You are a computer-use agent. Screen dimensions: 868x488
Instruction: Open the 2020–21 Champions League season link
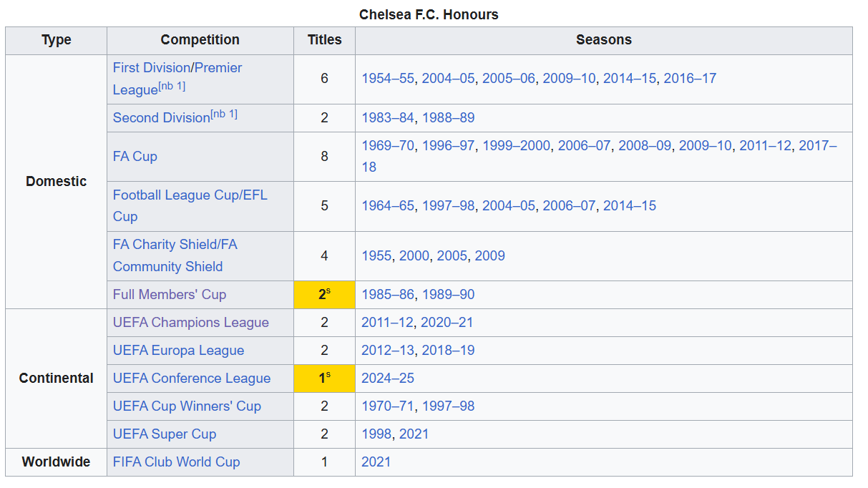click(447, 323)
